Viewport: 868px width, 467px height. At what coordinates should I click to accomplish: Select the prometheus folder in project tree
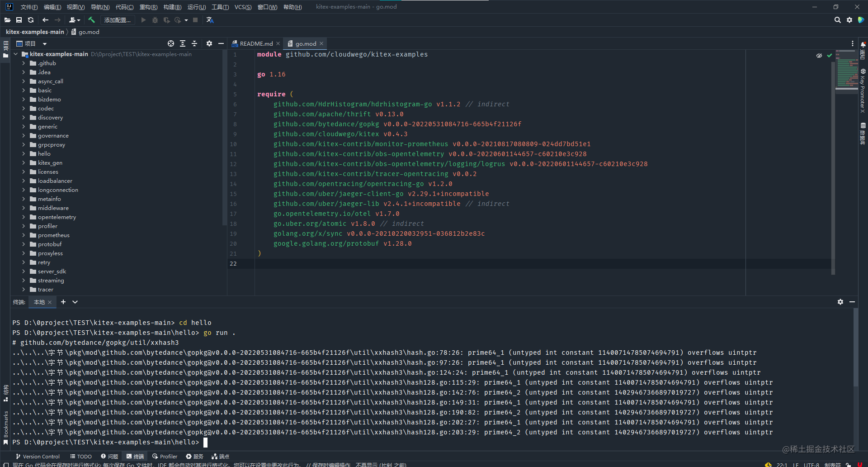coord(54,235)
